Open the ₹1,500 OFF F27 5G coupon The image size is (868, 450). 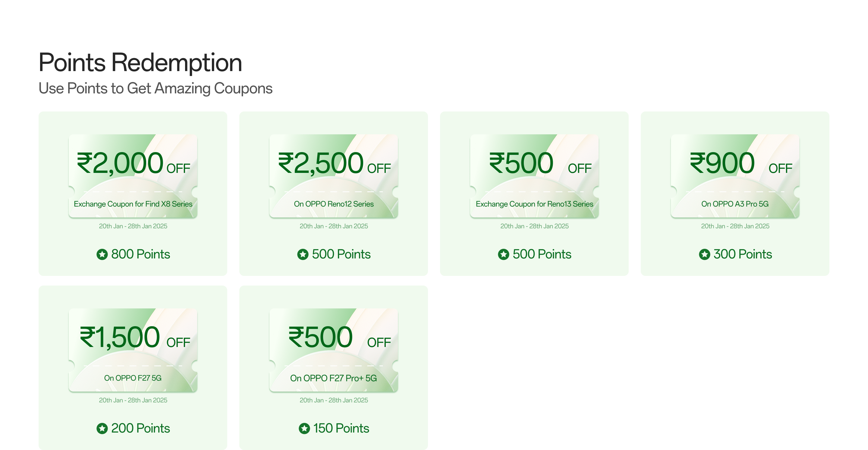pyautogui.click(x=133, y=350)
